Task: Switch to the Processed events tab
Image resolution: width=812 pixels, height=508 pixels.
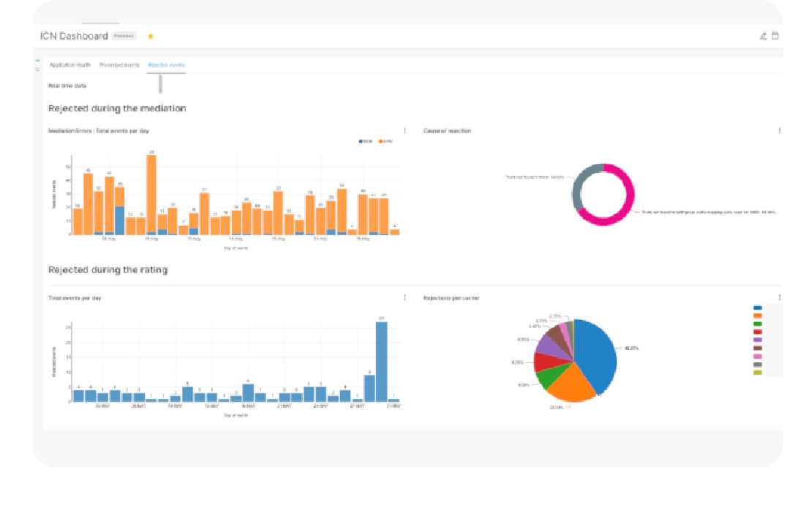Action: pos(119,65)
